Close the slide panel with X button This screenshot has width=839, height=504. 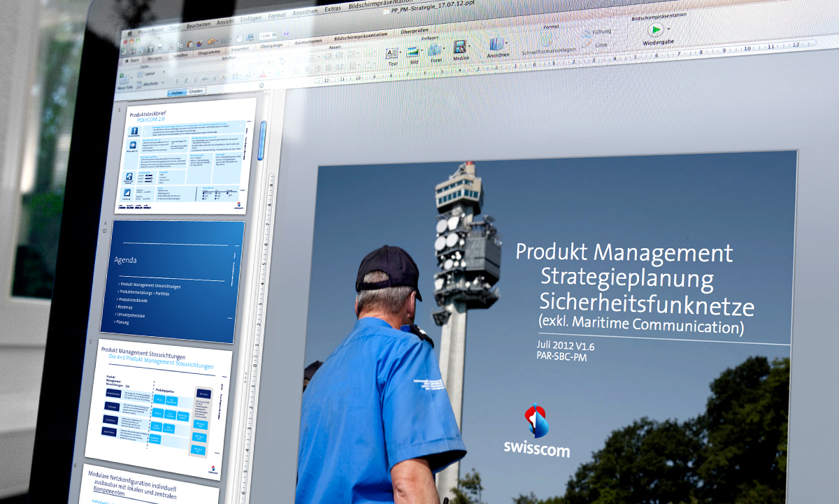click(x=261, y=87)
